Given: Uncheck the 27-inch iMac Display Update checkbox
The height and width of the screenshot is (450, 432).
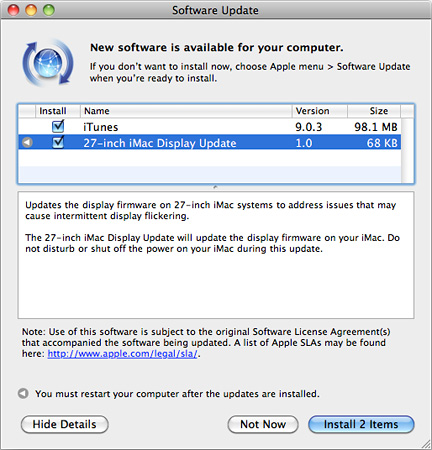Looking at the screenshot, I should (58, 142).
